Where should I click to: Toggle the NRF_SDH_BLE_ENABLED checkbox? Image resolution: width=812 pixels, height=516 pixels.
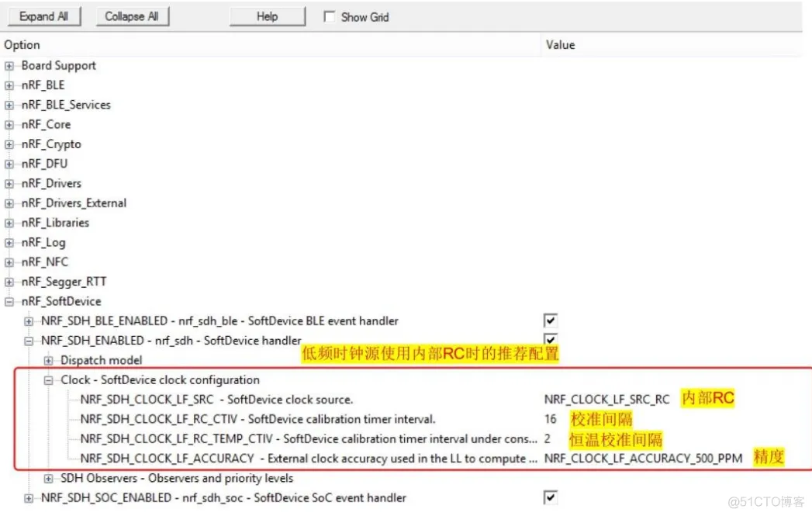551,320
